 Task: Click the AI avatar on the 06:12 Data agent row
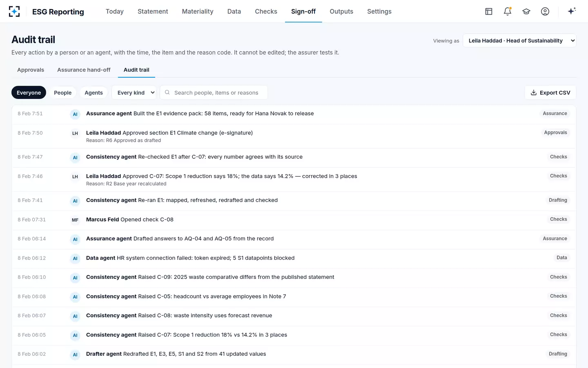coord(75,258)
